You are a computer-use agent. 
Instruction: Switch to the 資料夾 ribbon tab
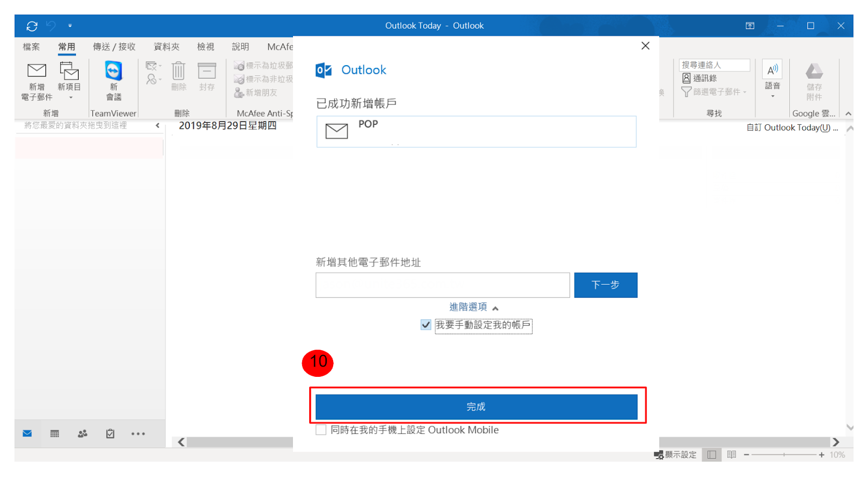(x=167, y=47)
